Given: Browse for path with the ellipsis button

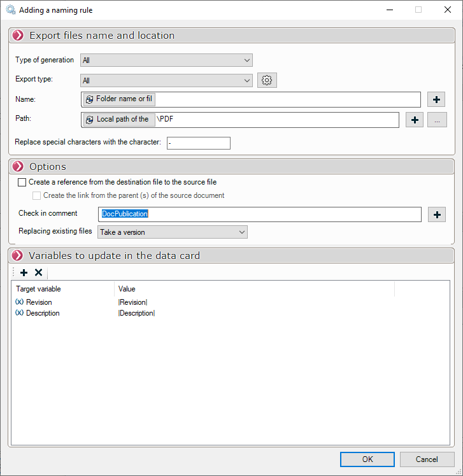Looking at the screenshot, I should pyautogui.click(x=437, y=120).
